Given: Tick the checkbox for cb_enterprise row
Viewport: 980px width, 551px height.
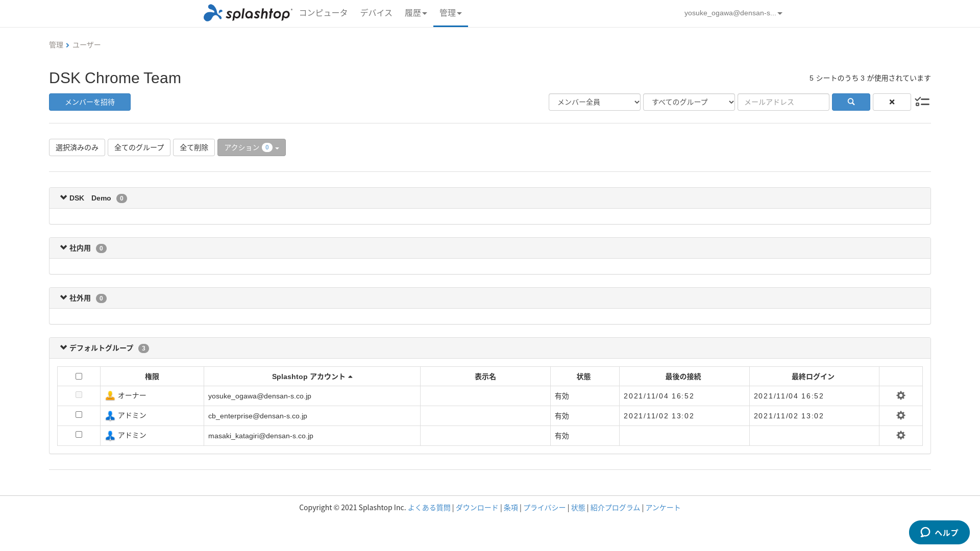Looking at the screenshot, I should tap(79, 414).
